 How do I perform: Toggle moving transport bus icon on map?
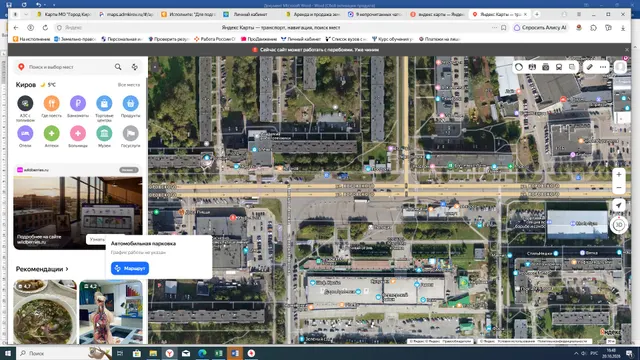tap(559, 67)
